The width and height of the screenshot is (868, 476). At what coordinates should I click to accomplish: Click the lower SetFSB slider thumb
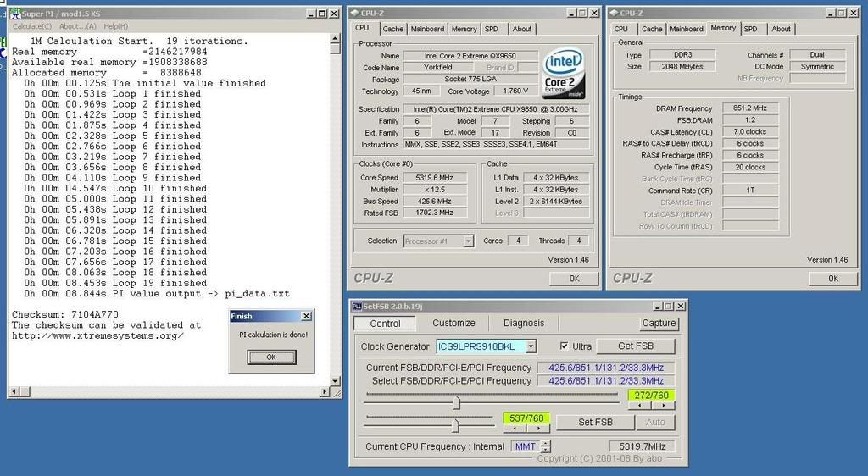pos(455,425)
